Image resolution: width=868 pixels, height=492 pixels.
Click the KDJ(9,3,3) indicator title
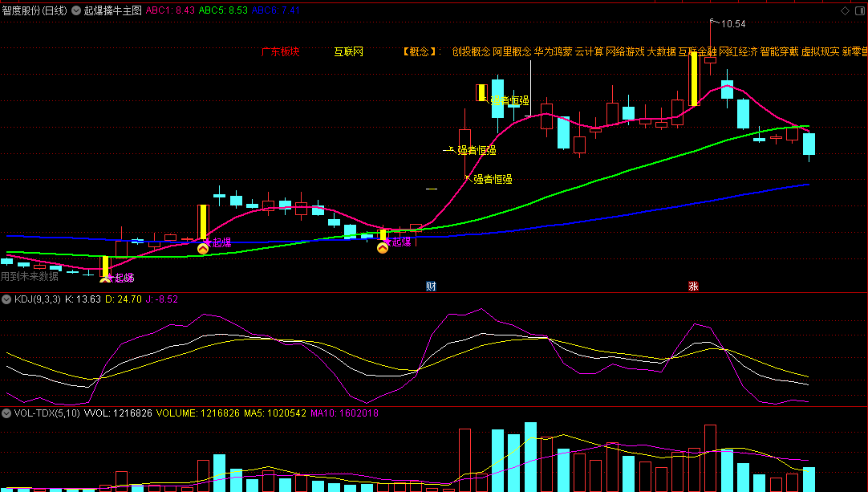37,299
